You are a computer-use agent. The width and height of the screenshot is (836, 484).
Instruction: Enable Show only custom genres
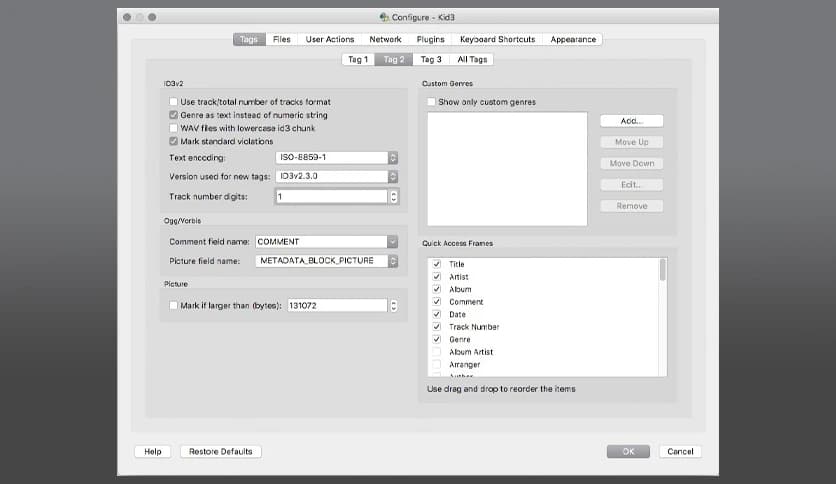[x=431, y=102]
